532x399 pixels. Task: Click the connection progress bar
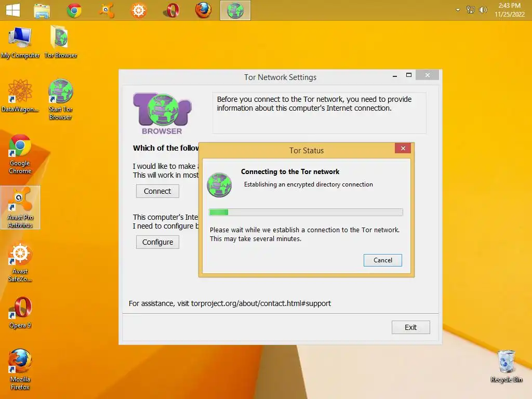coord(306,212)
